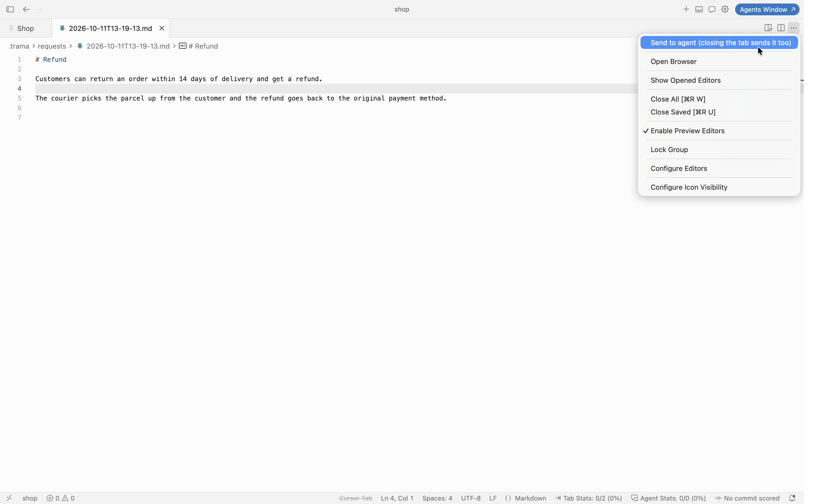The height and width of the screenshot is (504, 813).
Task: Open Configure Editors
Action: point(719,168)
